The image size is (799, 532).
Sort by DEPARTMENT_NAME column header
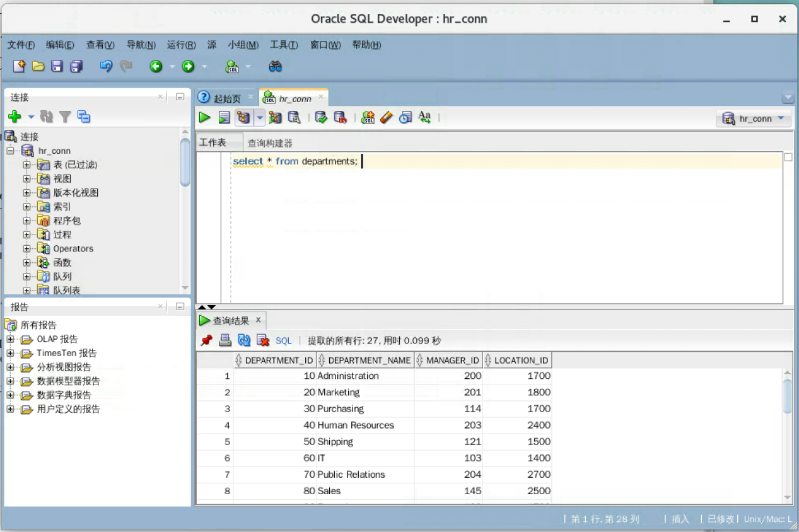coord(365,361)
